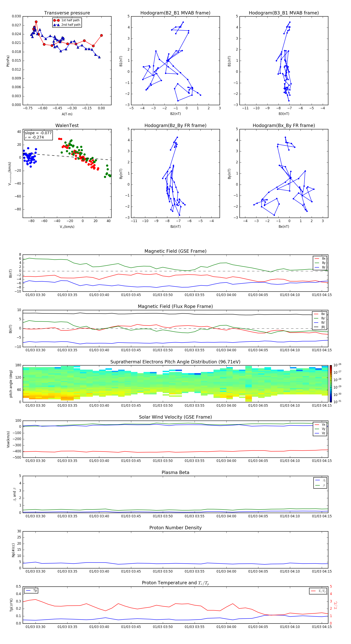Screen dimensions: 351x644
Task: Select βp in the Plasma Beta legend
Action: tap(321, 480)
